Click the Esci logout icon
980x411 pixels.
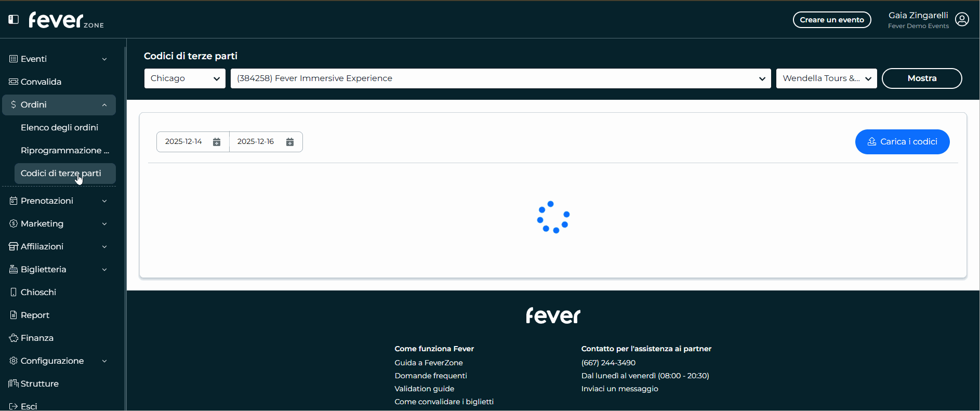14,406
